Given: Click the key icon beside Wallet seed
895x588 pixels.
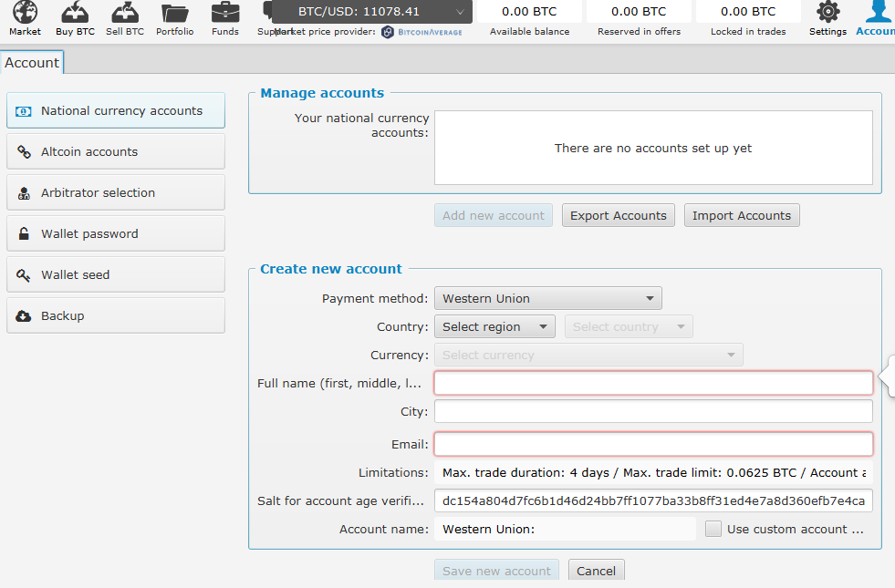Looking at the screenshot, I should tap(24, 275).
